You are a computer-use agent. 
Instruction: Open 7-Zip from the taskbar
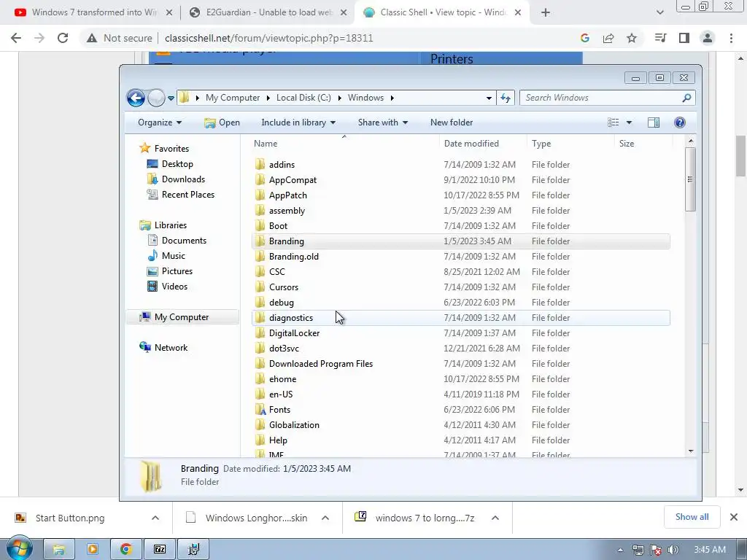pos(160,550)
